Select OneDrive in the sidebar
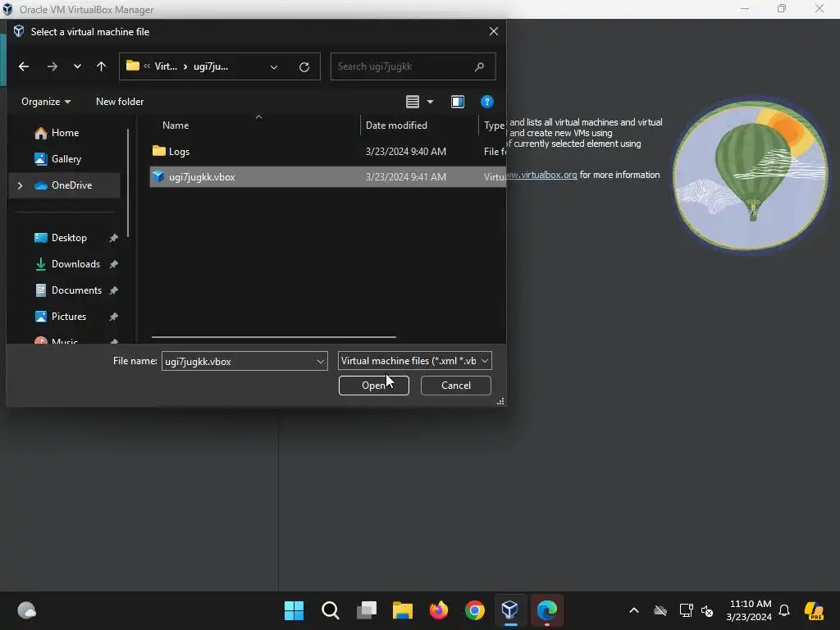Viewport: 840px width, 630px height. (63, 185)
